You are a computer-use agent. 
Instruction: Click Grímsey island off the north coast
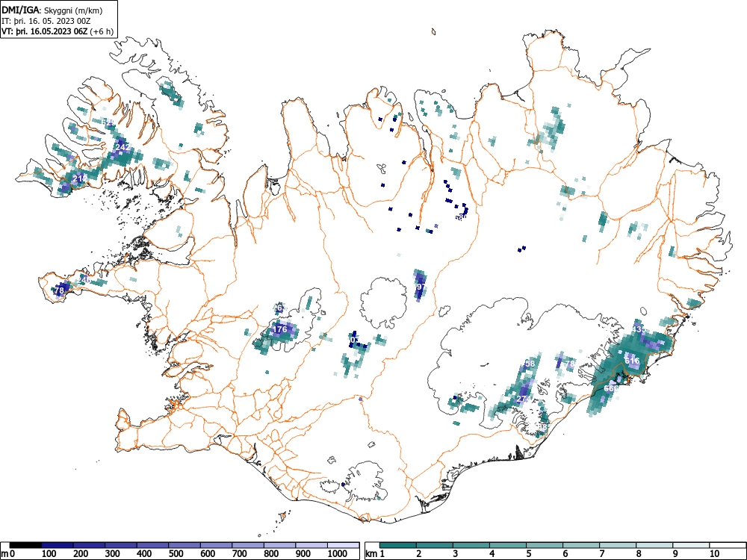tap(433, 32)
